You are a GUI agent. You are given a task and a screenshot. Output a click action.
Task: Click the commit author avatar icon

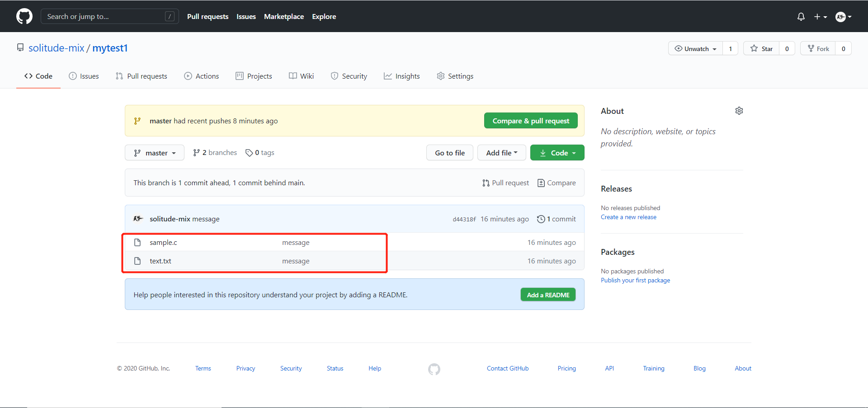click(138, 219)
